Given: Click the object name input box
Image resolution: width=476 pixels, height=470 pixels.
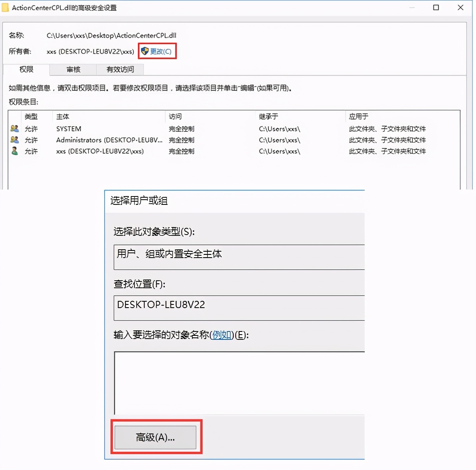Looking at the screenshot, I should tap(238, 381).
